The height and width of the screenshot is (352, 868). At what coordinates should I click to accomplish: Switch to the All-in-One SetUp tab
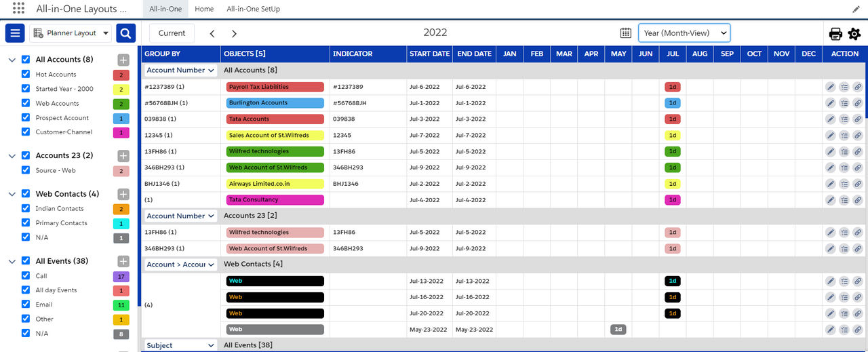coord(253,9)
